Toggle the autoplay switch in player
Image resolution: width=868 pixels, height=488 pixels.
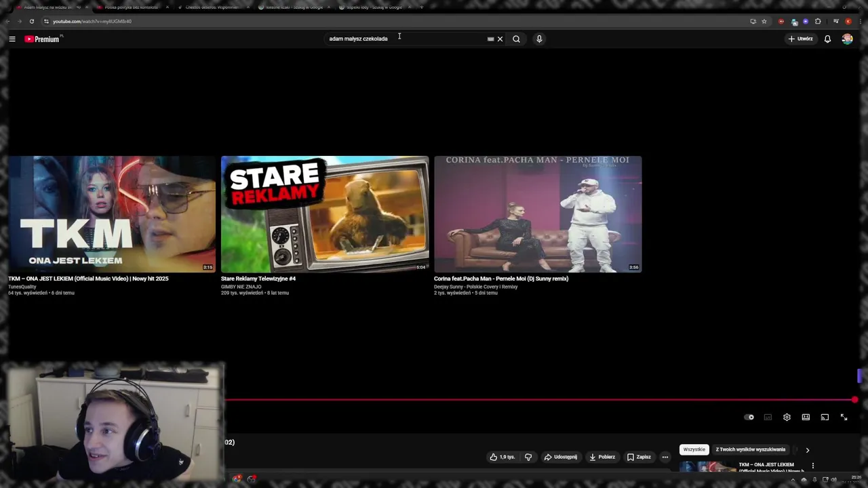[749, 418]
